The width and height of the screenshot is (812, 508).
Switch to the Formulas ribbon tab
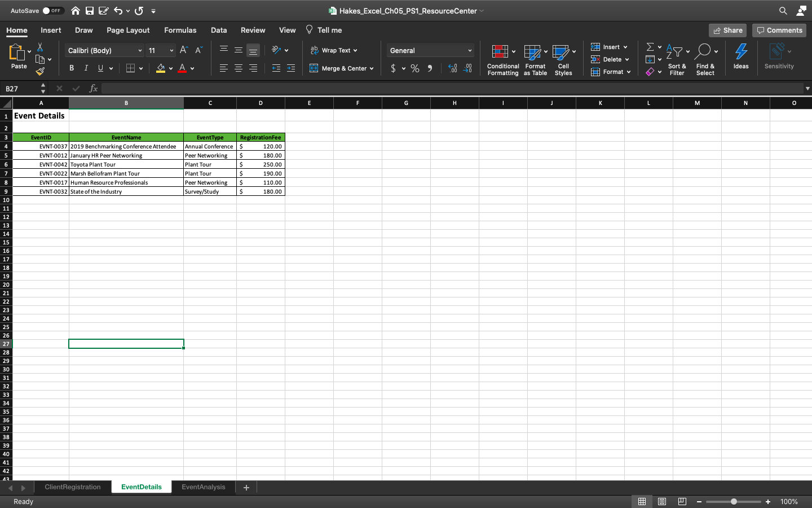click(180, 30)
